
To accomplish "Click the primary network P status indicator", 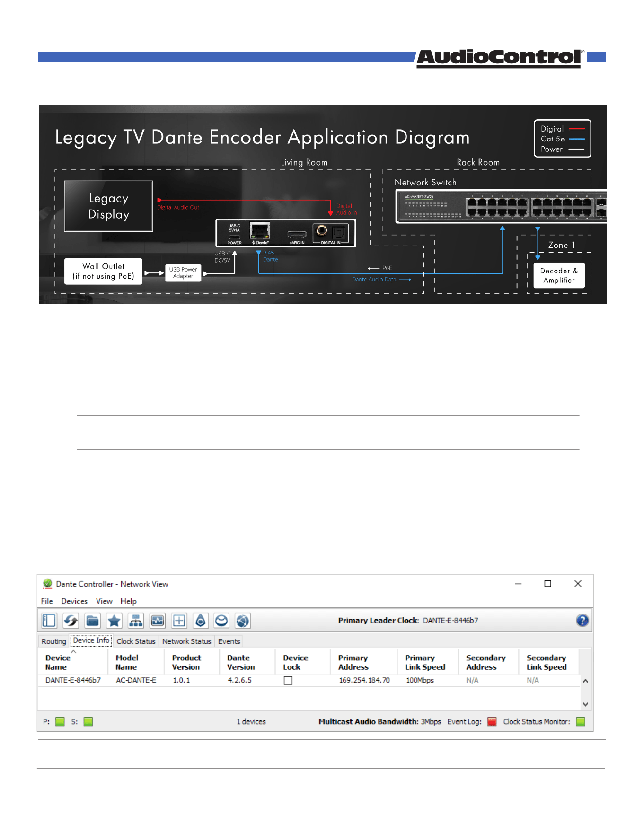I will [x=60, y=721].
